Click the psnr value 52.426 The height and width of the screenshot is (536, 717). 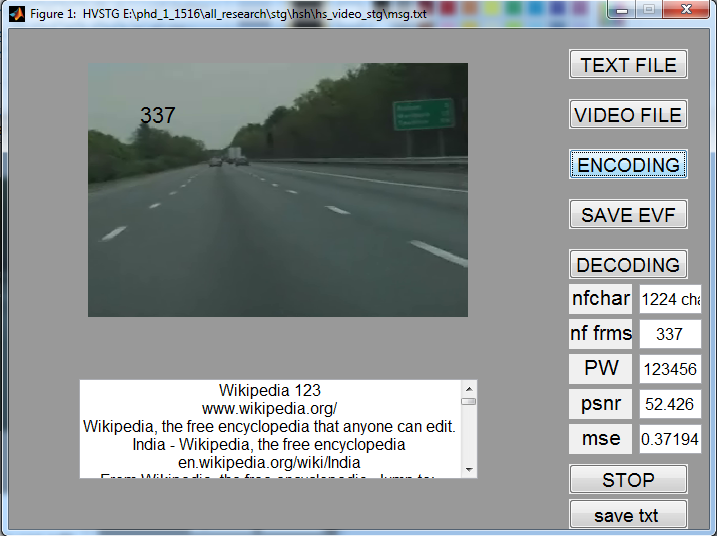click(x=670, y=404)
